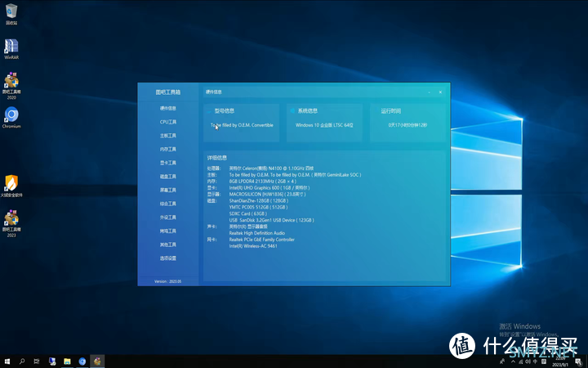The width and height of the screenshot is (588, 368).
Task: Click the Celeron N4100 processor line
Action: coord(271,168)
